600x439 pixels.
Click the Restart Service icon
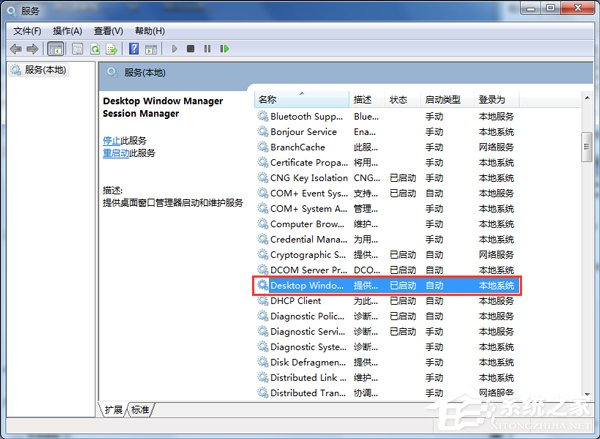click(225, 49)
